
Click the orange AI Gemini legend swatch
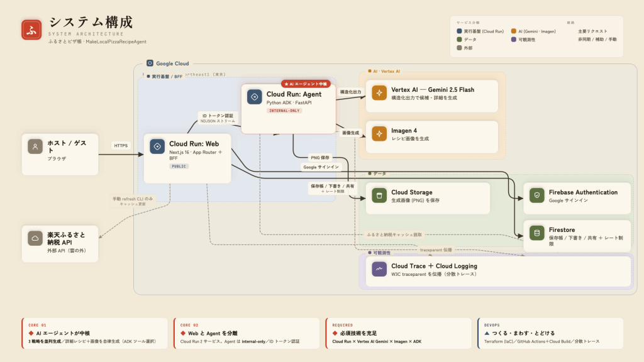514,31
